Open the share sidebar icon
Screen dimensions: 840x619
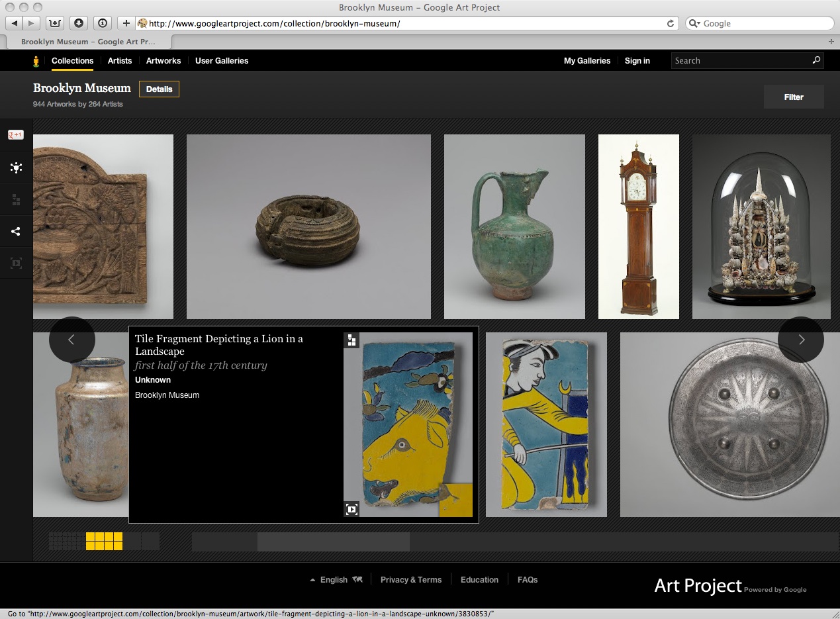(16, 232)
